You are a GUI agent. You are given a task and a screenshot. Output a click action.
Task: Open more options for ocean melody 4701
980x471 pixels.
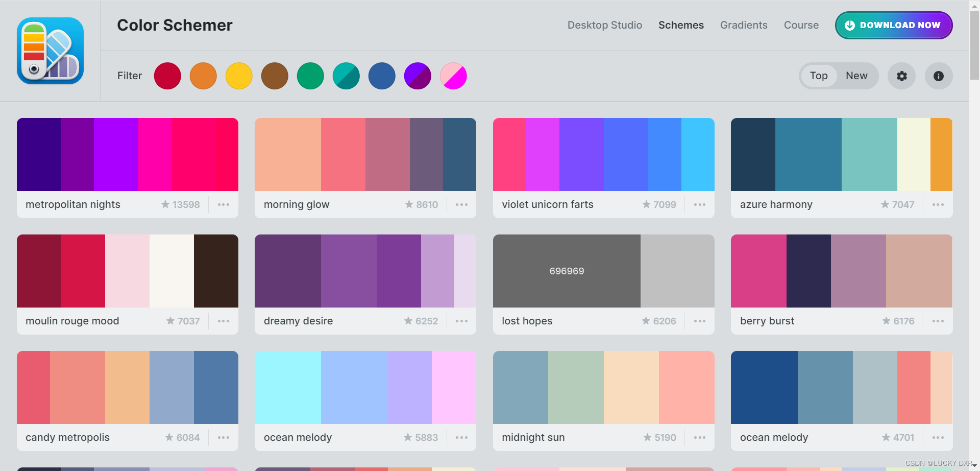click(x=938, y=437)
